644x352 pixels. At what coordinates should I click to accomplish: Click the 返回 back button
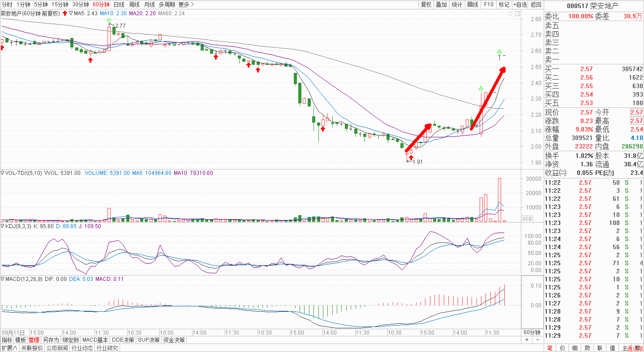(x=536, y=4)
